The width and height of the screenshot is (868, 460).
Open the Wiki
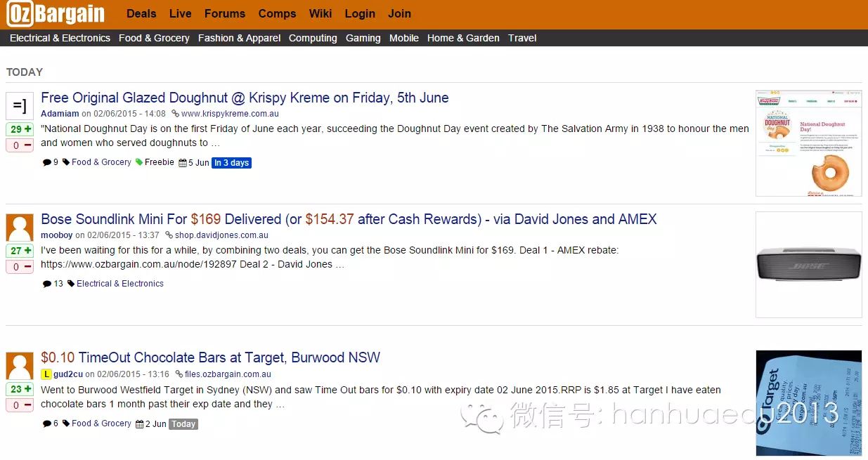coord(320,13)
